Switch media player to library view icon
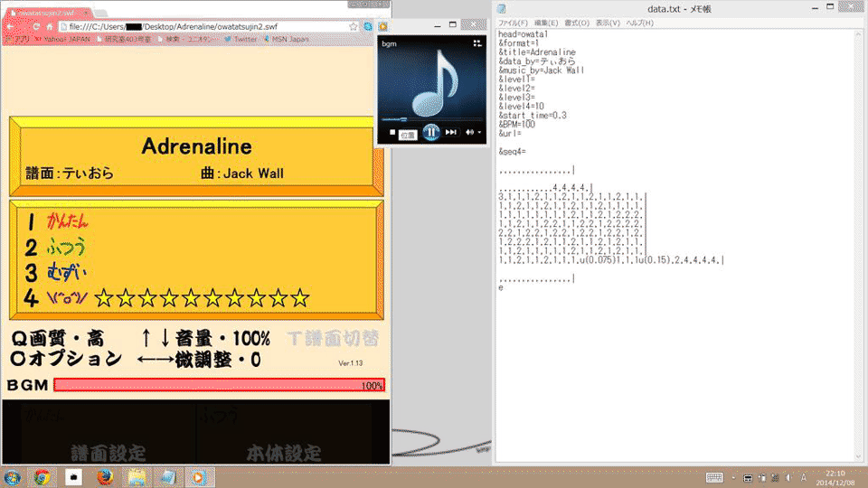Viewport: 868px width, 488px height. point(477,43)
